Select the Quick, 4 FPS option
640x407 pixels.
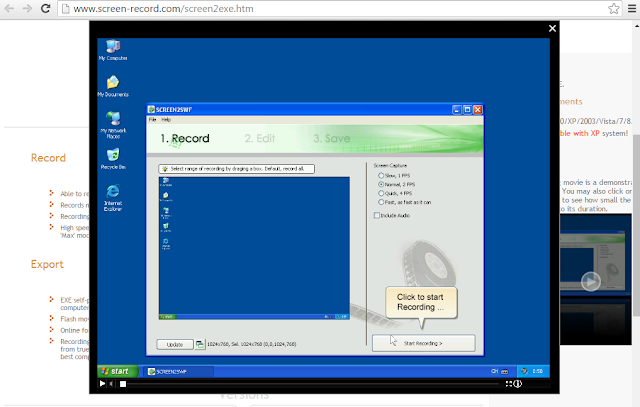tap(395, 193)
